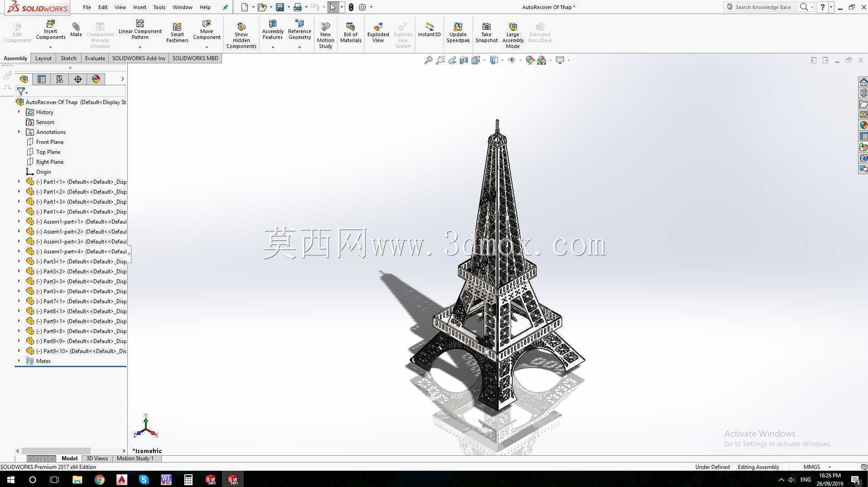Open Apply Scene icon in view toolbar
Image resolution: width=868 pixels, height=487 pixels.
coord(542,60)
